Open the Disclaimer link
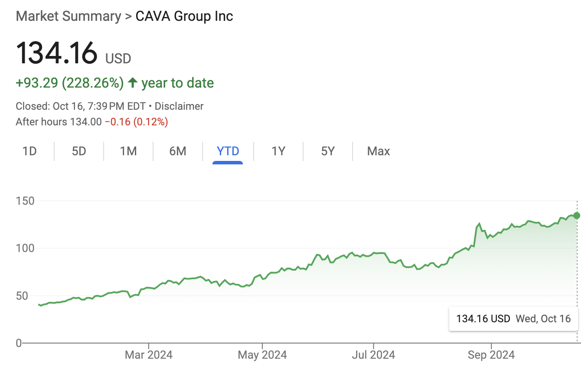The width and height of the screenshot is (588, 373). (x=179, y=106)
